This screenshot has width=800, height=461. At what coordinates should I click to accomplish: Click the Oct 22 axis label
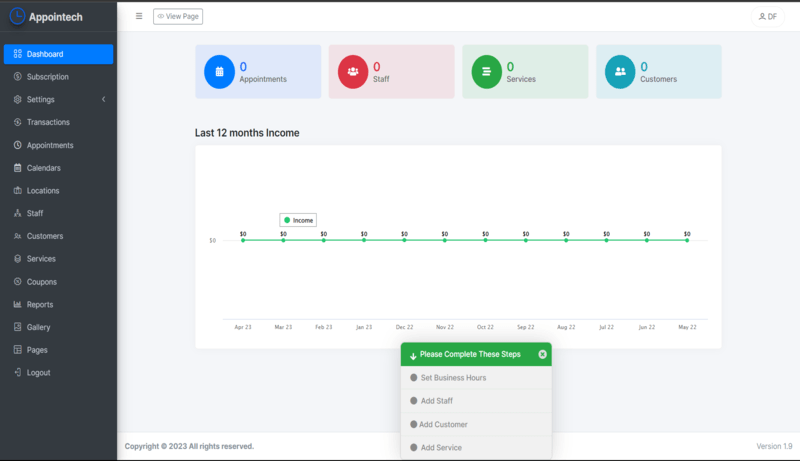click(x=485, y=327)
